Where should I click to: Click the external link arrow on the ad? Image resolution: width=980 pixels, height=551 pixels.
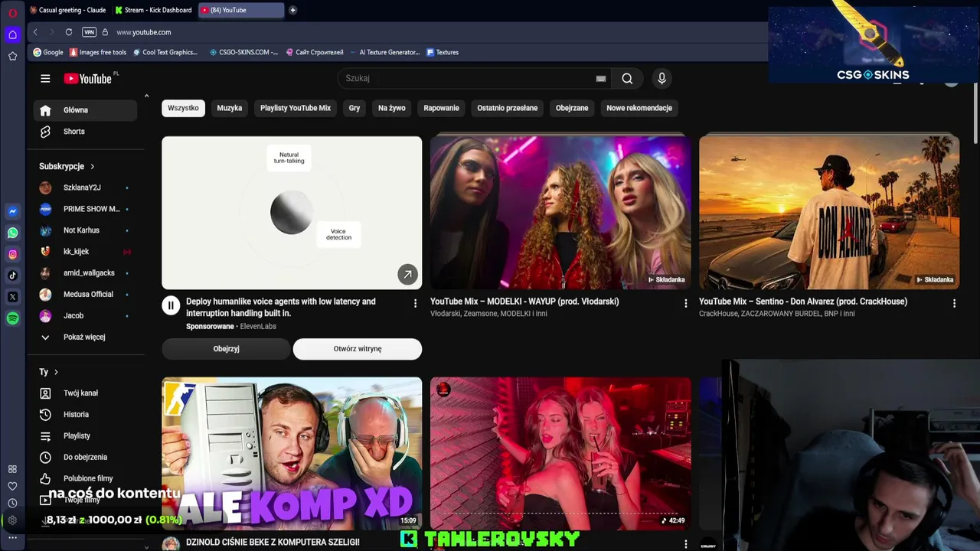click(x=407, y=274)
